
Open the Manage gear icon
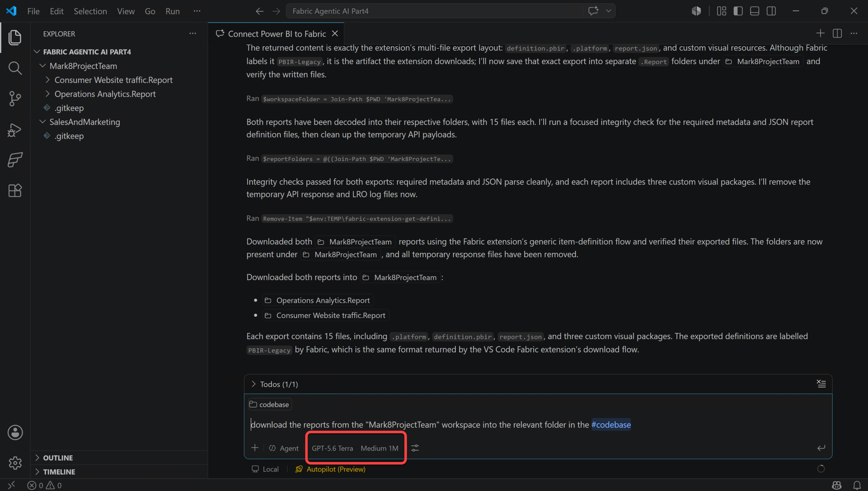(x=15, y=463)
